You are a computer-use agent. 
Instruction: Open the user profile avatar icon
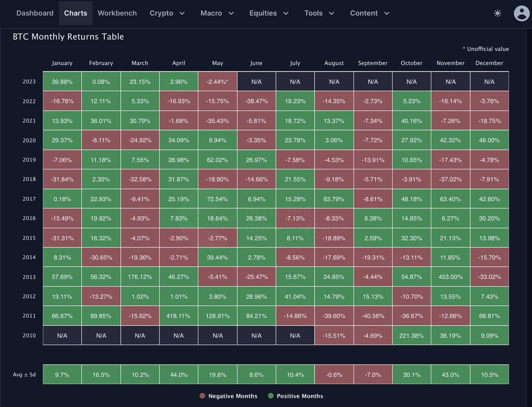click(x=521, y=14)
